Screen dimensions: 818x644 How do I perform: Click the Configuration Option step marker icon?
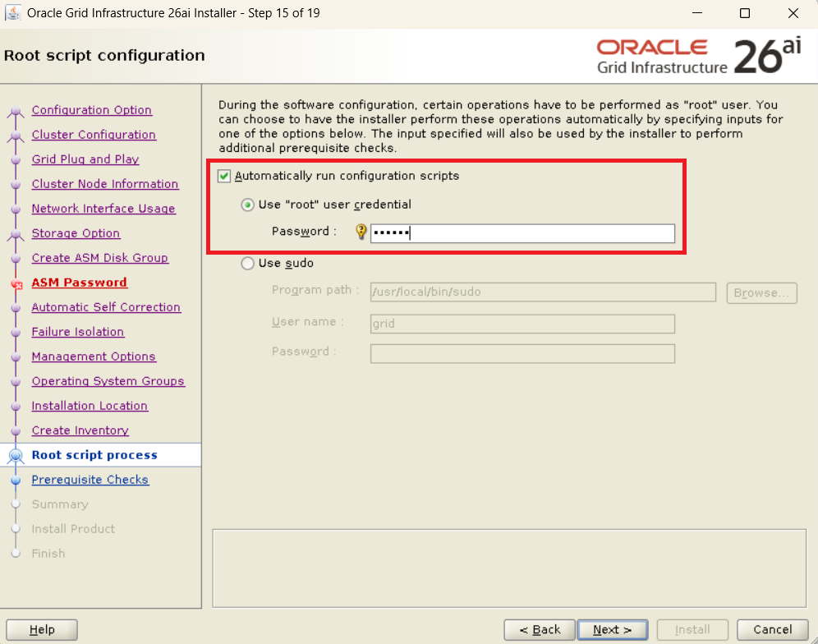[x=16, y=112]
